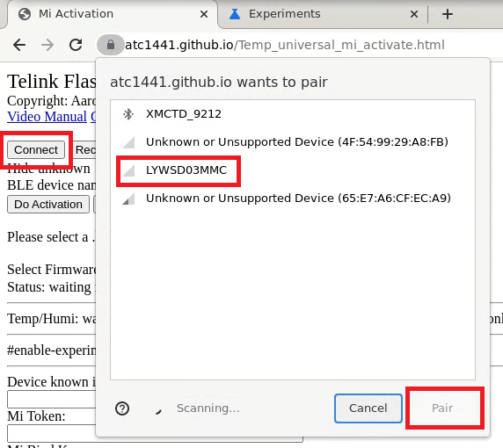Select the XMCTD_9212 Bluetooth device
Screen dimensions: 503x448
pos(293,114)
